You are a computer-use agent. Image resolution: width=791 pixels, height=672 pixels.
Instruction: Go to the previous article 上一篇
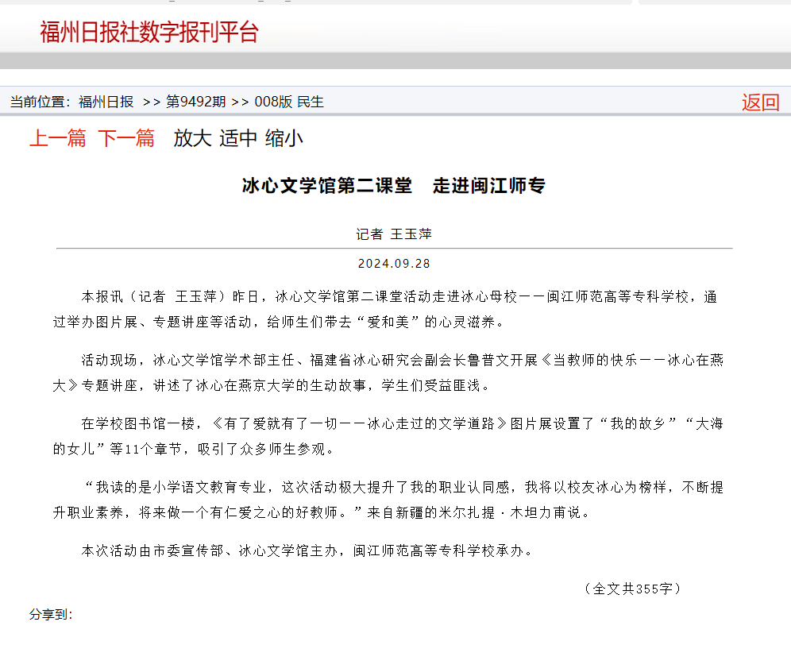pyautogui.click(x=58, y=138)
